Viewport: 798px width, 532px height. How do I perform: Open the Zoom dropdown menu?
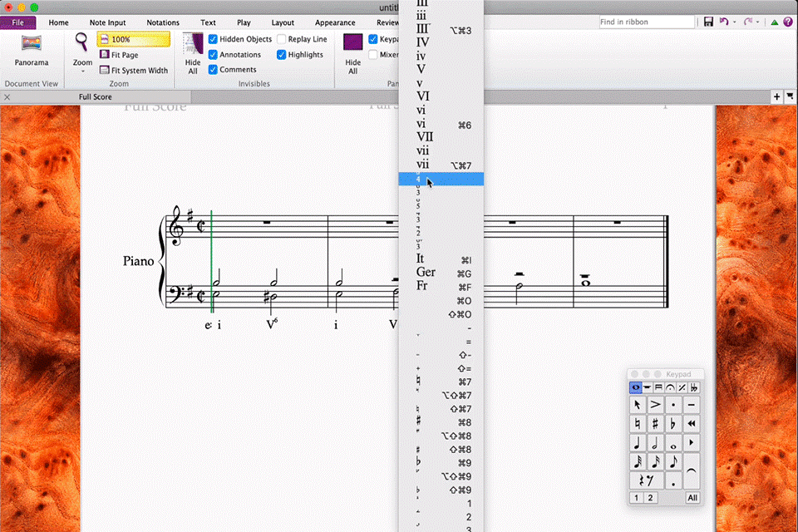[x=82, y=71]
